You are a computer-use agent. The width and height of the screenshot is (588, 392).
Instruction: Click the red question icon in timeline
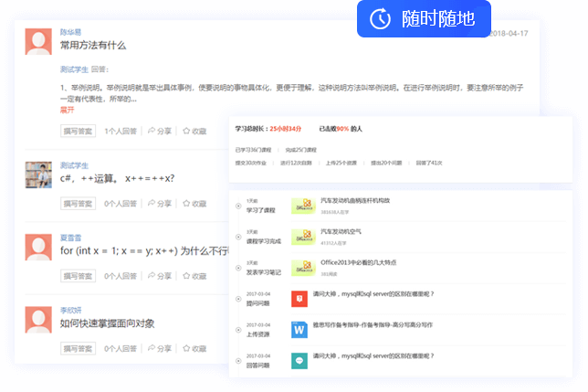(x=299, y=299)
